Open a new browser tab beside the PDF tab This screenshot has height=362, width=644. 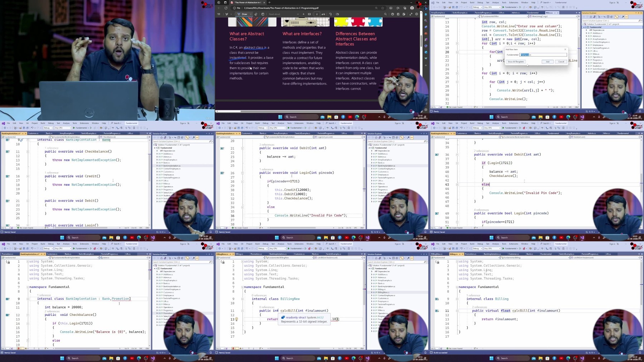[269, 3]
